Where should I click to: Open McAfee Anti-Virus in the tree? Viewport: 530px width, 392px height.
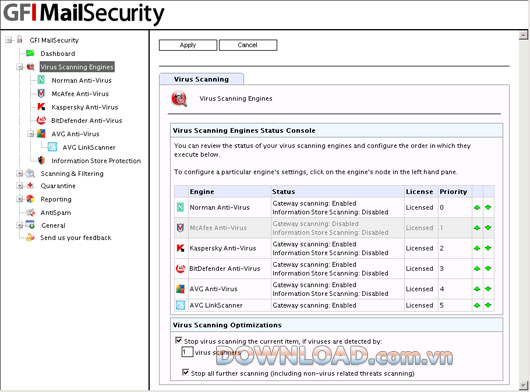pos(80,94)
